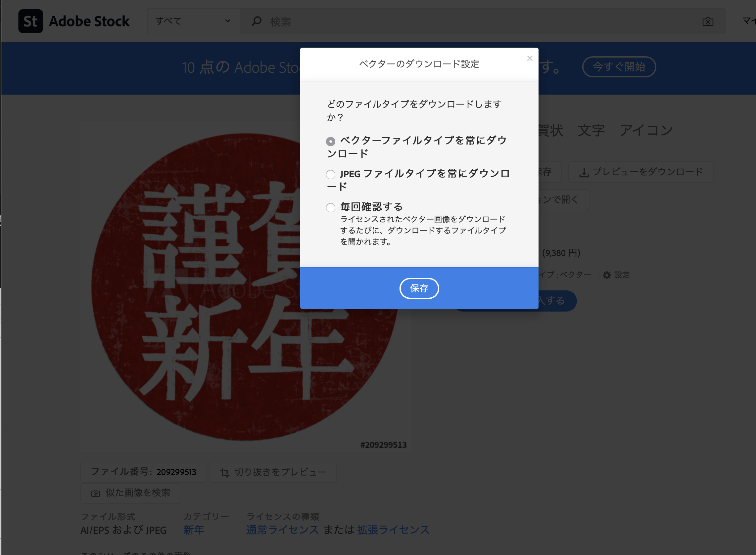Save settings with the 保存 button
This screenshot has height=555, width=756.
click(x=419, y=288)
